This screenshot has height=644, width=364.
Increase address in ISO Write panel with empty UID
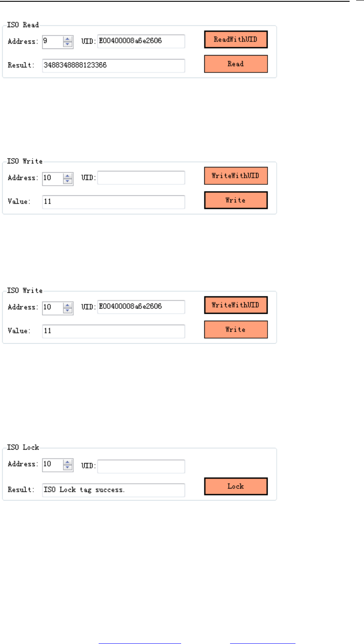click(x=68, y=176)
